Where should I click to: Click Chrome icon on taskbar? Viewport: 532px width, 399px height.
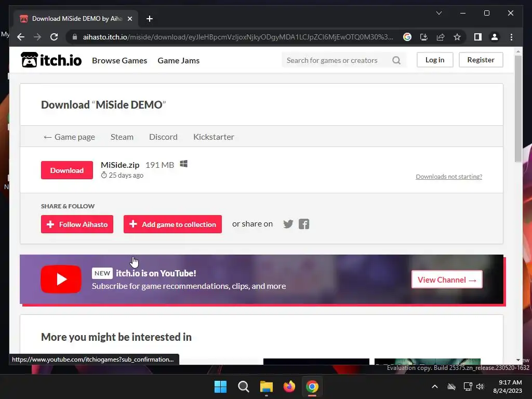coord(312,387)
